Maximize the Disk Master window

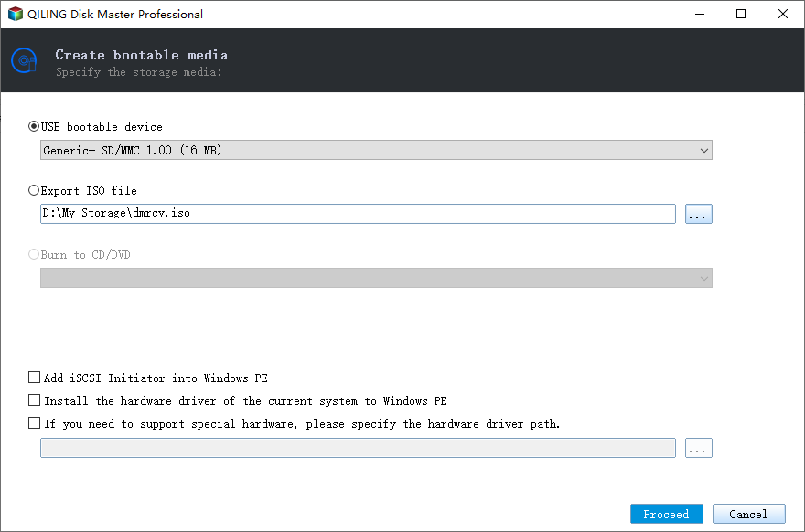pyautogui.click(x=741, y=14)
